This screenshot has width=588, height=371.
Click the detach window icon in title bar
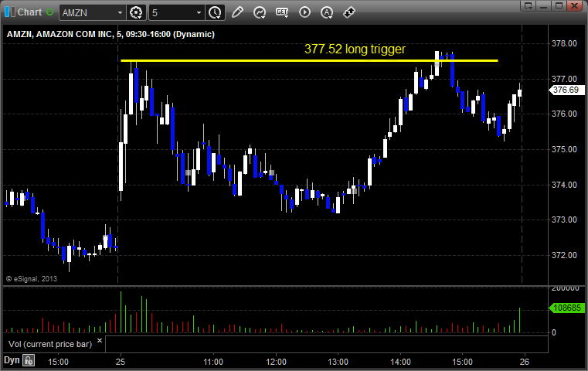[529, 5]
